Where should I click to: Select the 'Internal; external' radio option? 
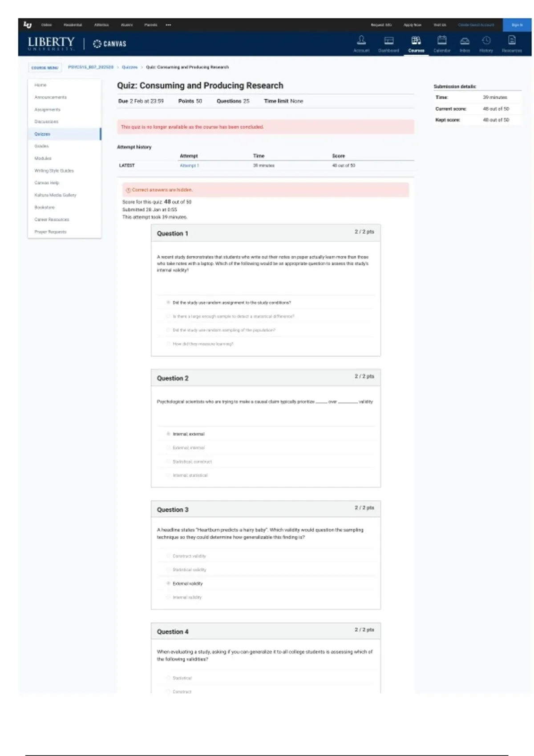[168, 434]
